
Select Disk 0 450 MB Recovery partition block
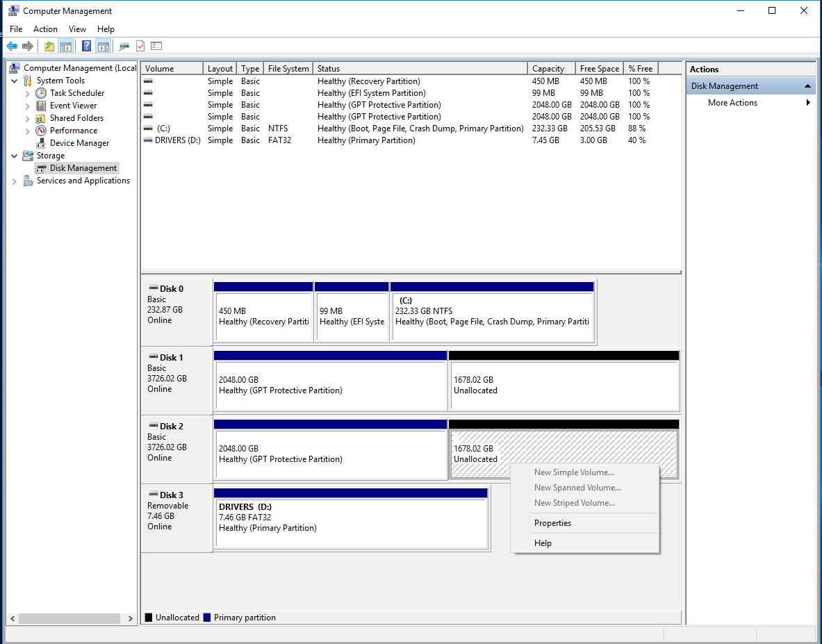[x=263, y=313]
